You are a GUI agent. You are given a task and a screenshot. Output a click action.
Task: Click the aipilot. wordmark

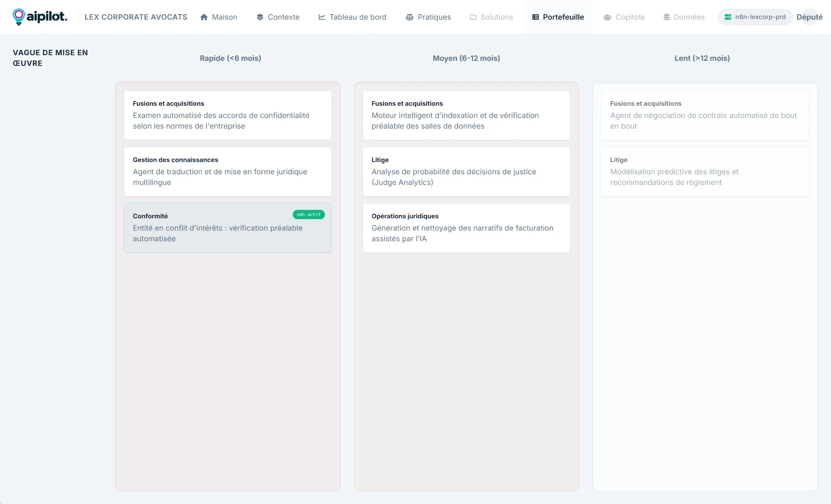[47, 17]
